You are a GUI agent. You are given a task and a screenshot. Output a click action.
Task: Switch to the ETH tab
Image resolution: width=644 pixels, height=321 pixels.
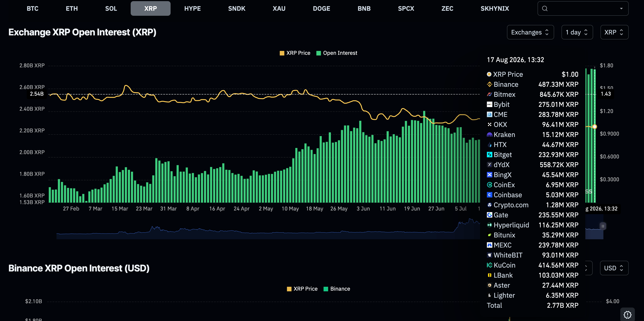tap(72, 8)
